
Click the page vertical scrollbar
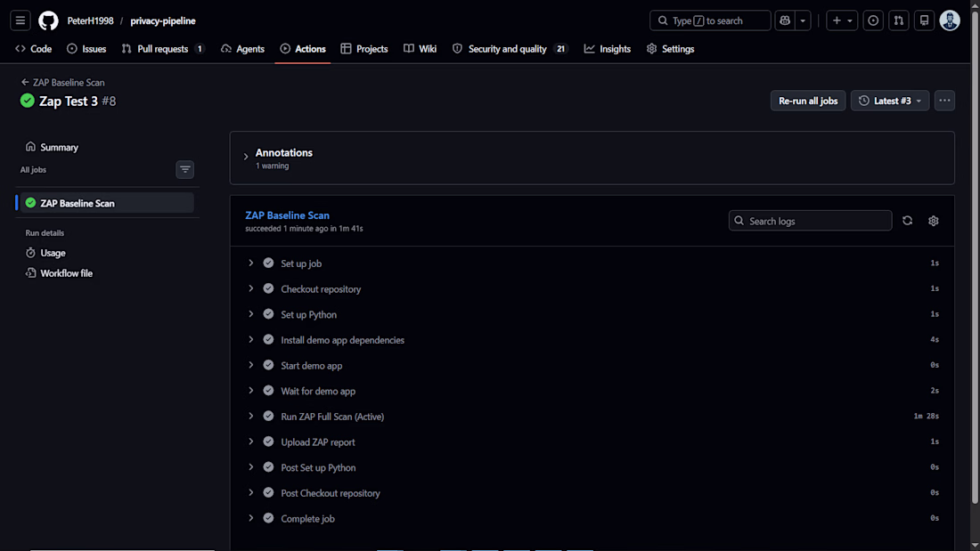(975, 256)
